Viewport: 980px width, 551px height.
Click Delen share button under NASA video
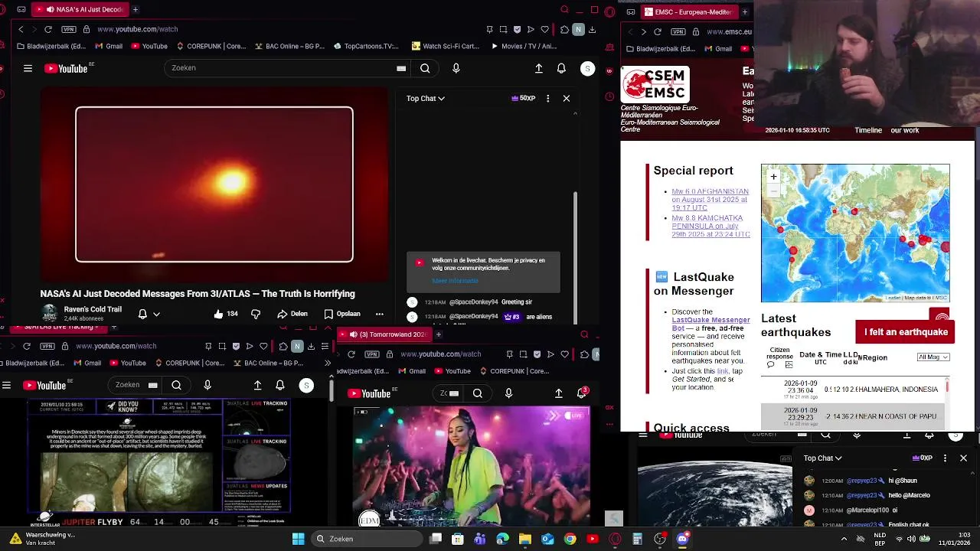(x=292, y=314)
